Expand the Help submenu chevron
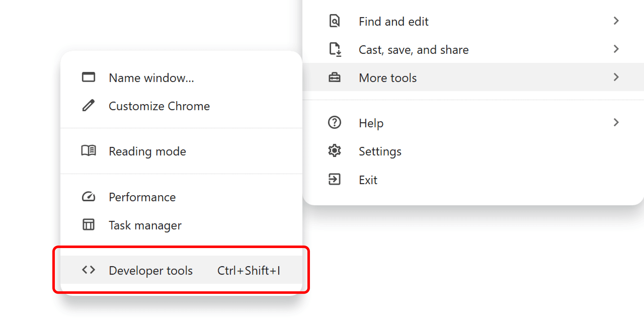 tap(616, 123)
